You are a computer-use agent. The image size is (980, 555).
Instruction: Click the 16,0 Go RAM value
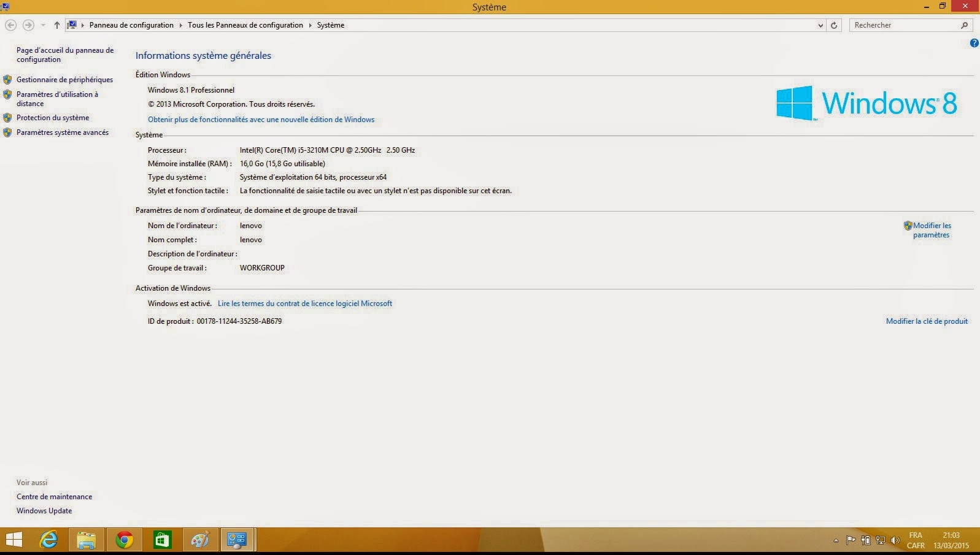coord(282,164)
